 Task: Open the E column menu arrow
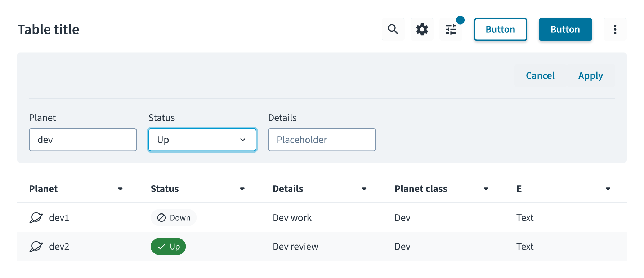click(x=608, y=189)
